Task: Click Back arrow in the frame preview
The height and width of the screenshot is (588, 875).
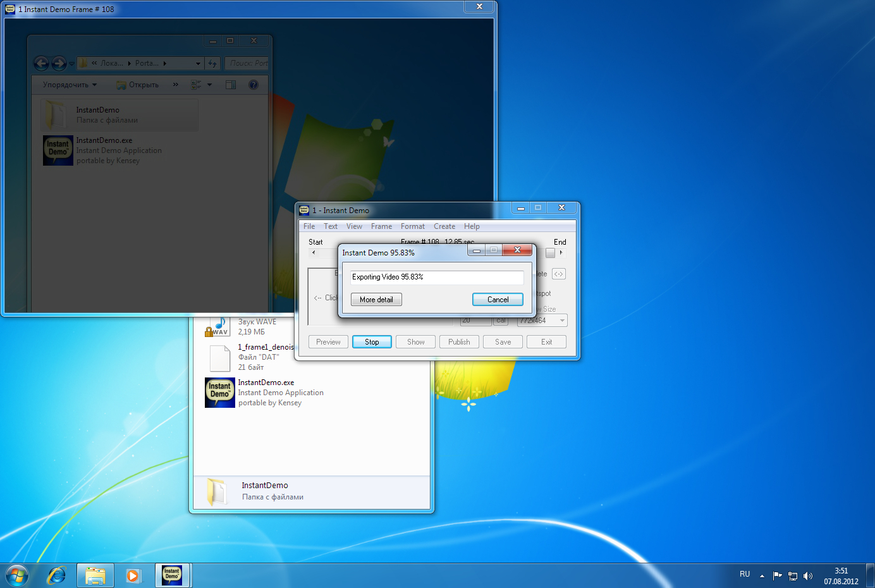Action: (41, 63)
